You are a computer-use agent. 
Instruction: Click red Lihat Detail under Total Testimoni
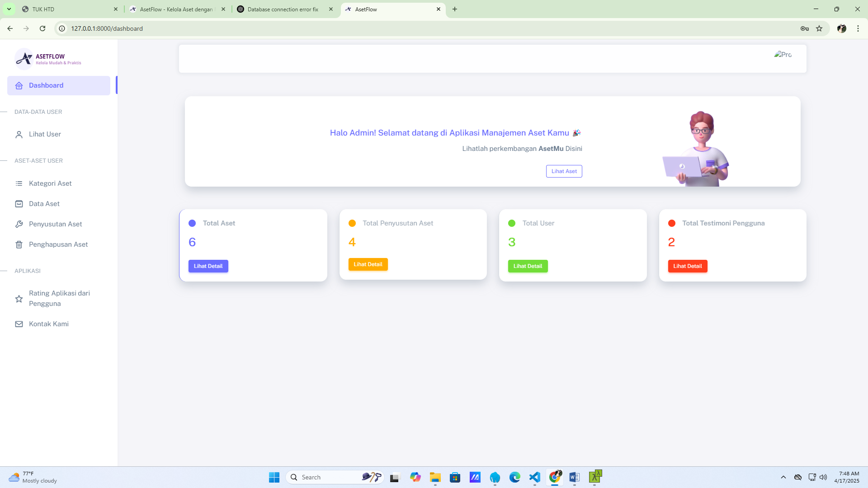[x=687, y=266]
